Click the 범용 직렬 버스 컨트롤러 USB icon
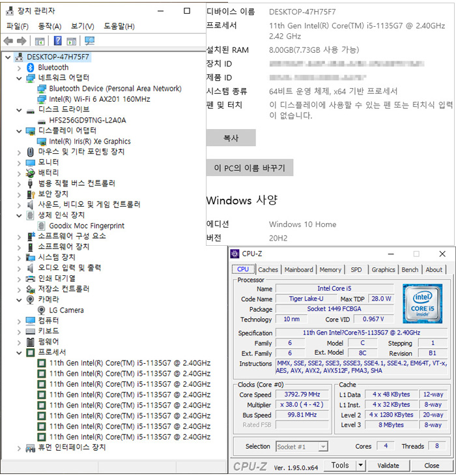This screenshot has width=456, height=476. 30,184
